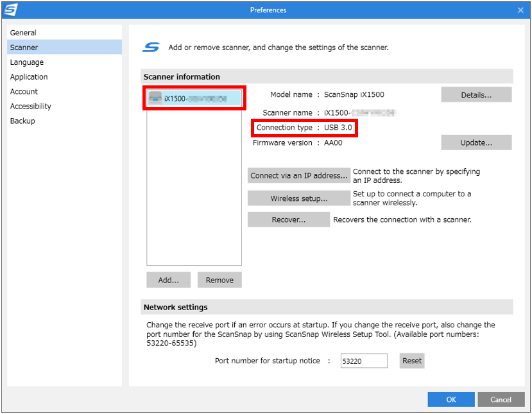Click the Model name value ScanSnap iX1500
This screenshot has height=414, width=532.
coord(354,94)
